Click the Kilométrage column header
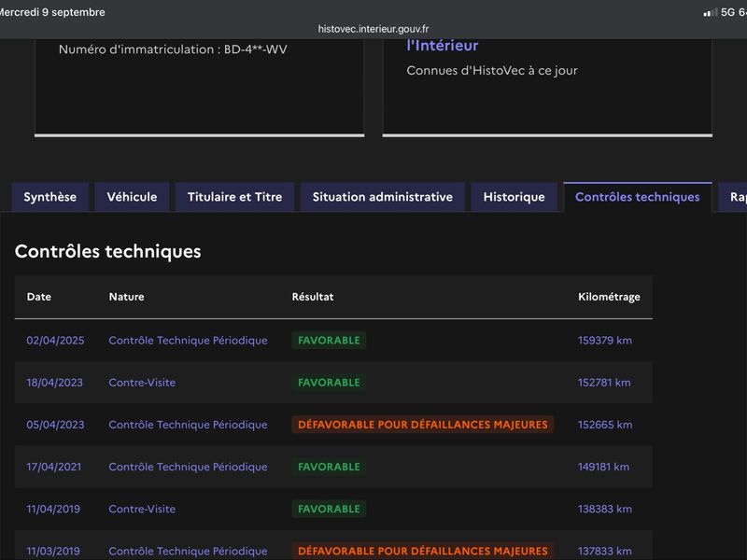This screenshot has height=560, width=747. 609,297
